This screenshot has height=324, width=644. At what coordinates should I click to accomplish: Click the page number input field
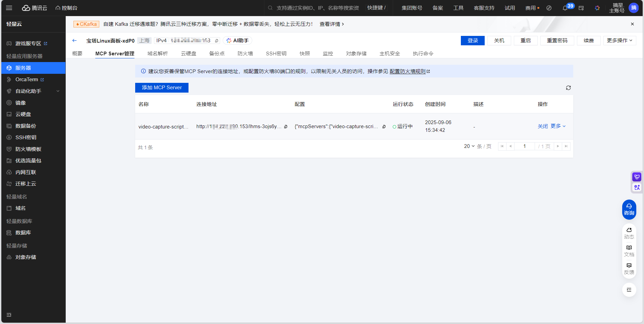tap(525, 146)
